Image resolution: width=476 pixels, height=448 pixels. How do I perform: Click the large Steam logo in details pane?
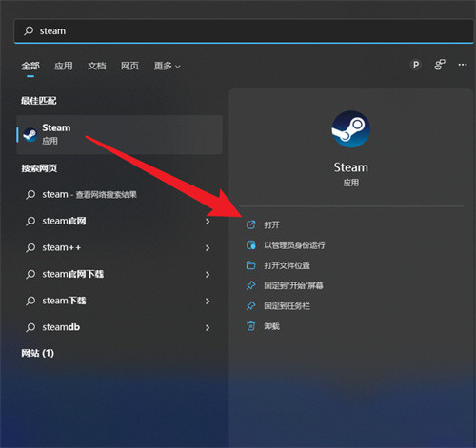coord(350,129)
